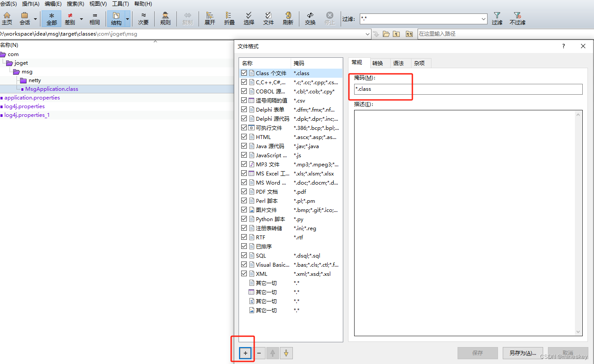This screenshot has width=594, height=364.
Task: Click the 描述 description text area
Action: (465, 223)
